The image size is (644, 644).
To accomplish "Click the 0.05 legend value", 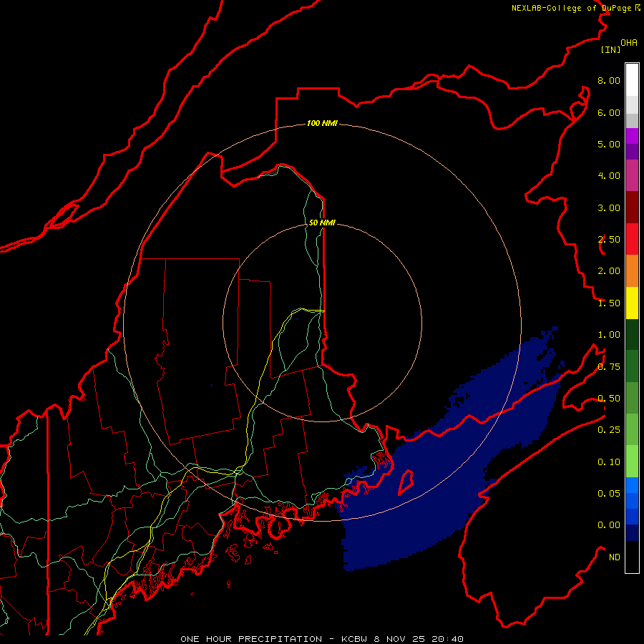I will coord(609,494).
